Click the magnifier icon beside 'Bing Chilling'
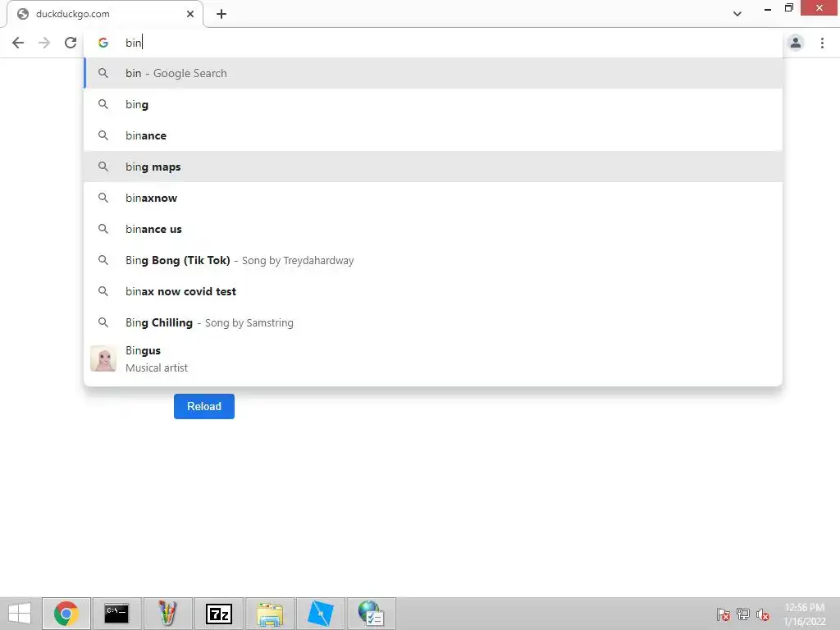Image resolution: width=840 pixels, height=630 pixels. click(103, 322)
